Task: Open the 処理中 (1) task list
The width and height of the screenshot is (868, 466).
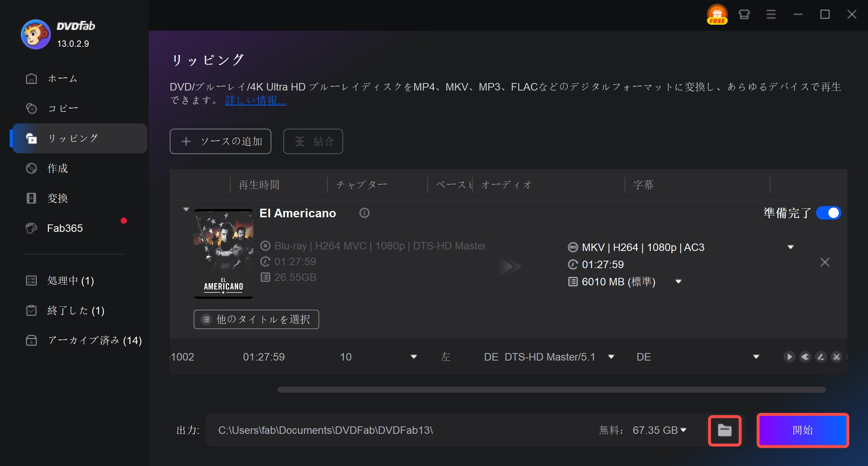Action: [79, 280]
